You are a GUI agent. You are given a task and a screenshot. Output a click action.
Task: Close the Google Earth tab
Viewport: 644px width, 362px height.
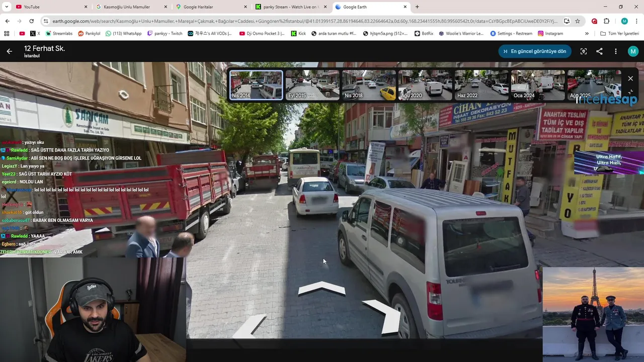click(405, 7)
